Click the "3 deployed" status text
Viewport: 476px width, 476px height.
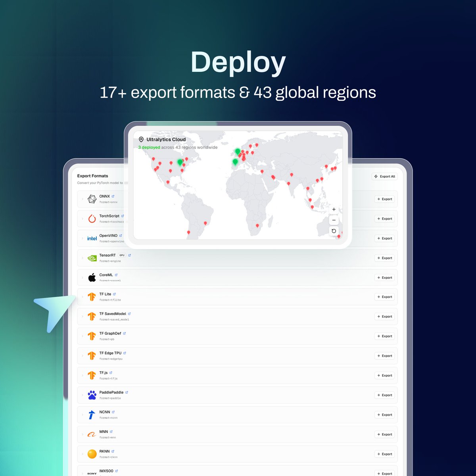(149, 147)
